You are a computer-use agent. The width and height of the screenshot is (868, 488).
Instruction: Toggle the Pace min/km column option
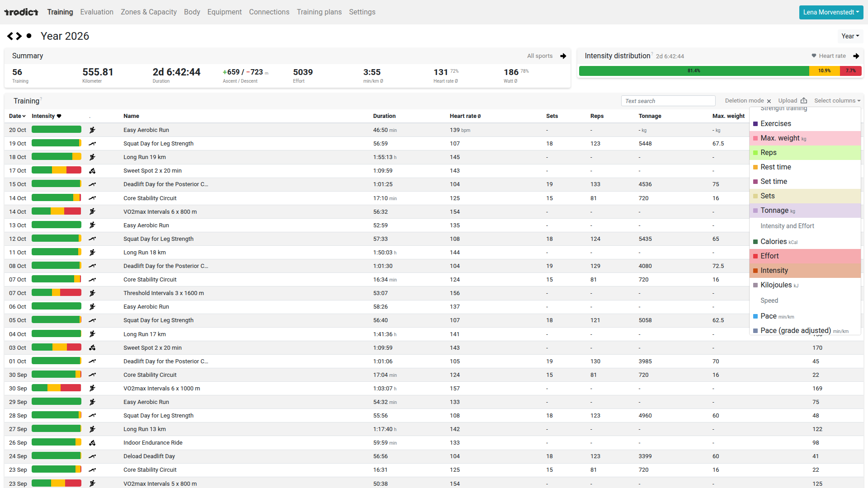tap(805, 316)
